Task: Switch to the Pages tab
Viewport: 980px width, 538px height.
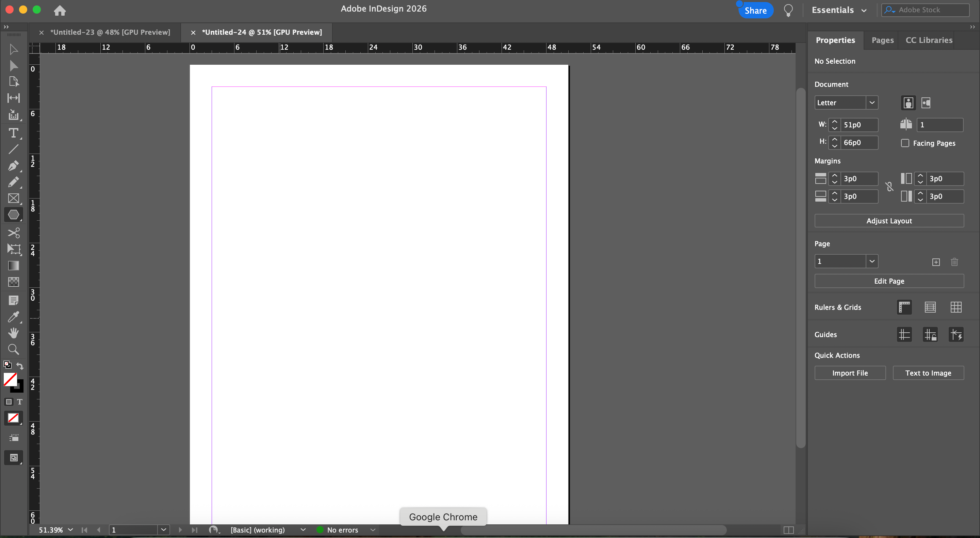Action: (x=882, y=41)
